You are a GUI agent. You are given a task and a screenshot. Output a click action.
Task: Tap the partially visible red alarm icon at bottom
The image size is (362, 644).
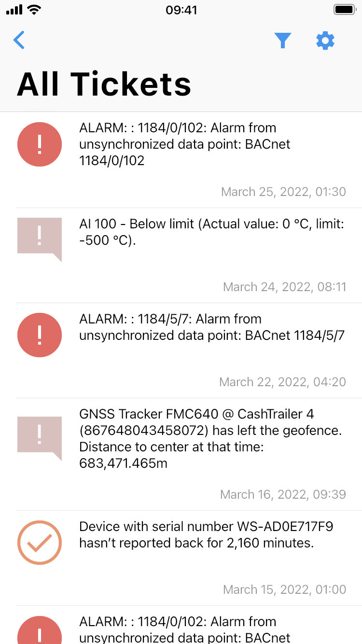tap(40, 630)
